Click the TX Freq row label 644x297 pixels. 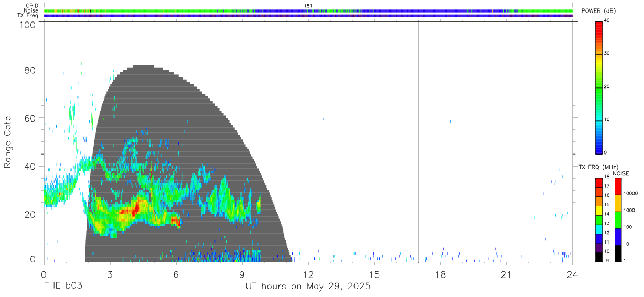(x=28, y=16)
